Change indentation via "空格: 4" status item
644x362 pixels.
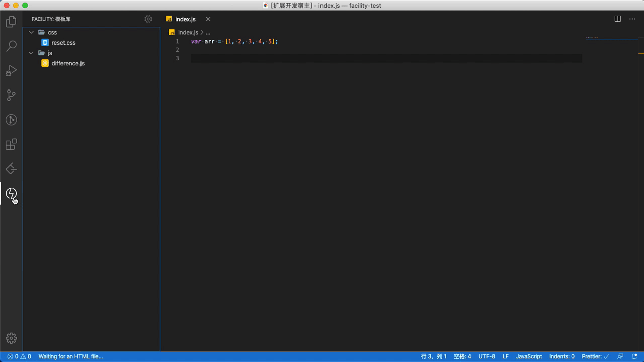point(462,356)
